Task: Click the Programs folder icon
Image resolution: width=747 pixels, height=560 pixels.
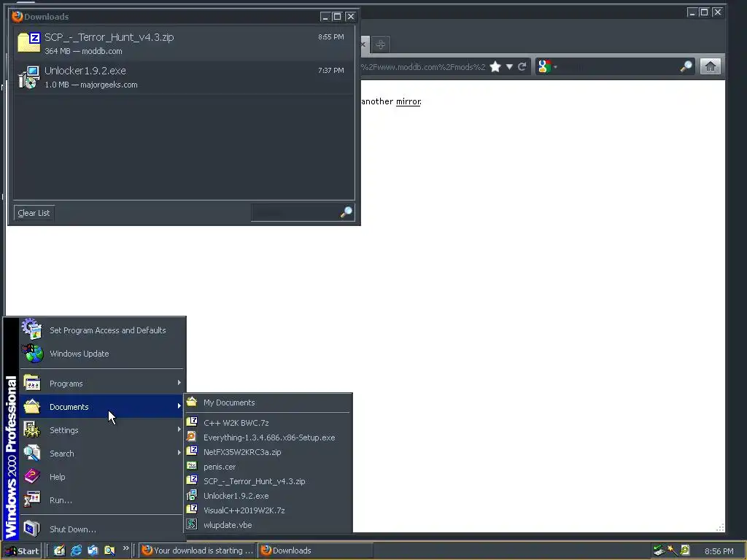Action: click(32, 383)
